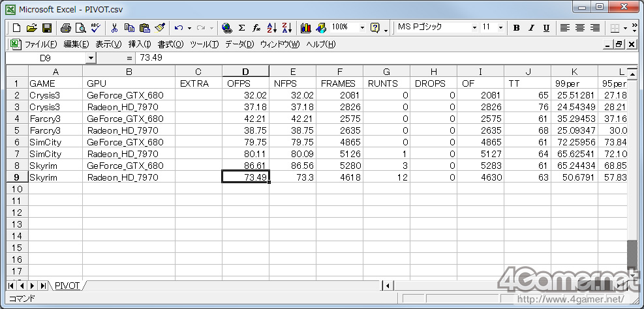Jump to the first sheet tab arrow
Image resolution: width=644 pixels, height=309 pixels.
tap(11, 286)
